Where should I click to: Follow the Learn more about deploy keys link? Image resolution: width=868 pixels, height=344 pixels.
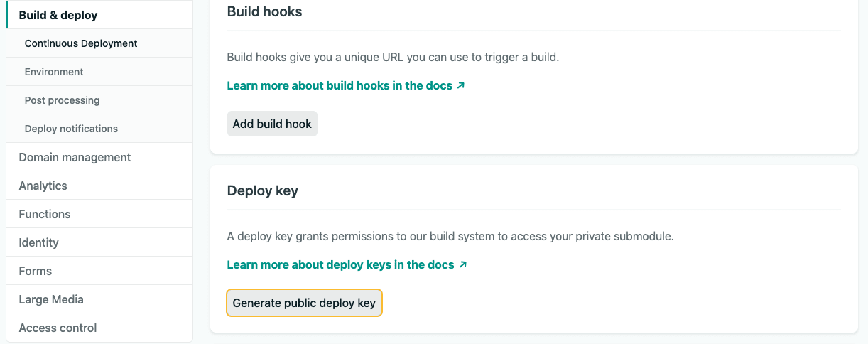[340, 264]
